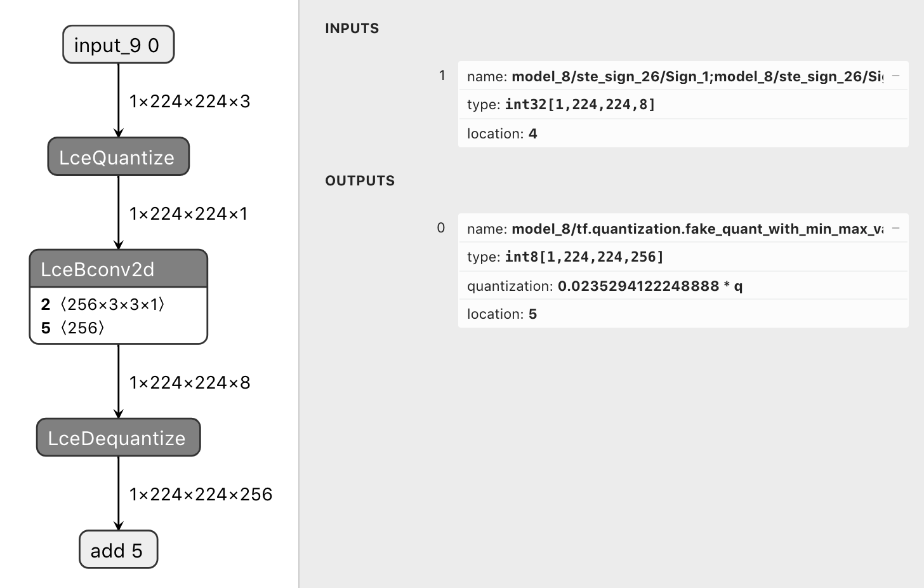924x588 pixels.
Task: Click the input location: 4 row
Action: (x=683, y=133)
